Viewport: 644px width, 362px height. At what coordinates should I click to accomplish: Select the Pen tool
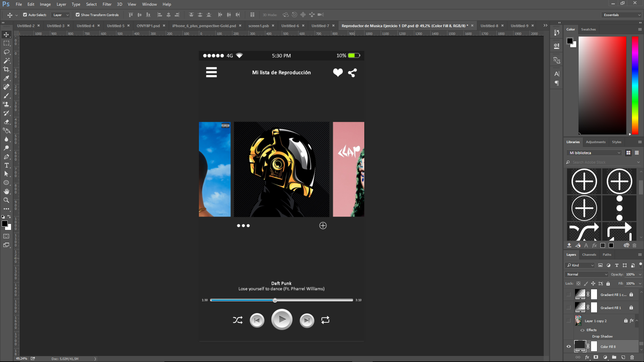[x=6, y=157]
